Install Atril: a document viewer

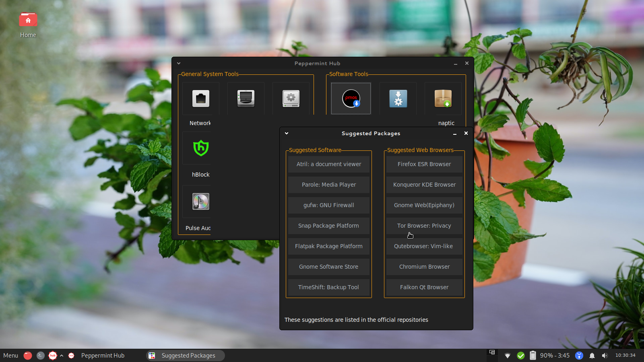point(329,164)
